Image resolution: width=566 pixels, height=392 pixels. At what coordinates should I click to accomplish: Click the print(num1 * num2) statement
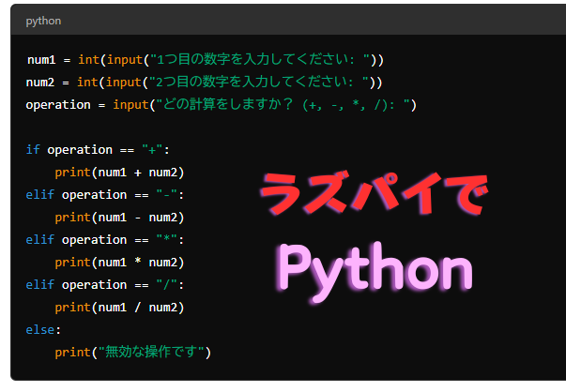[119, 263]
